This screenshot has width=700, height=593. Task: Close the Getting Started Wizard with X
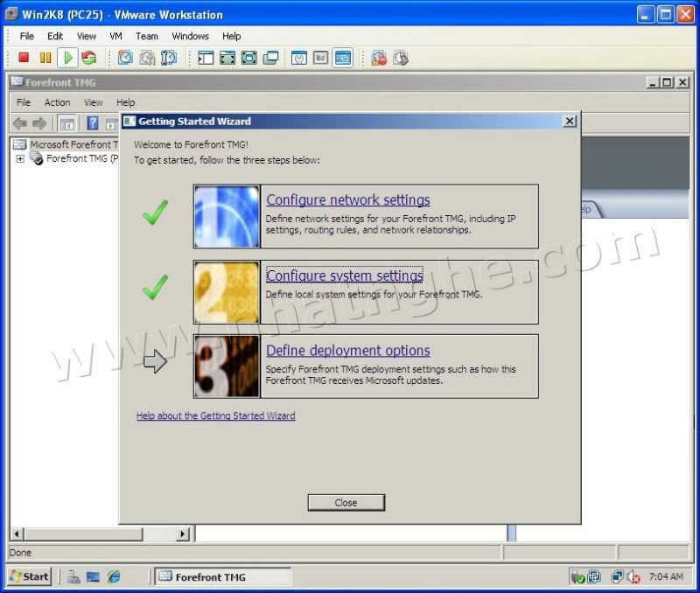[x=570, y=122]
